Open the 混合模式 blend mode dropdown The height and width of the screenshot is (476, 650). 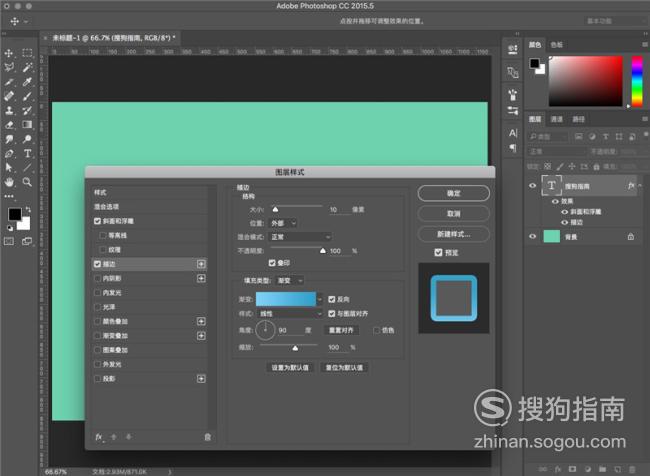click(x=301, y=237)
